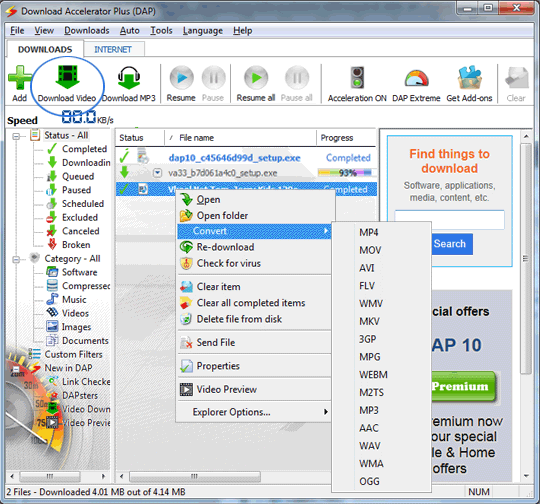The image size is (540, 504).
Task: Select the Music category
Action: (74, 300)
